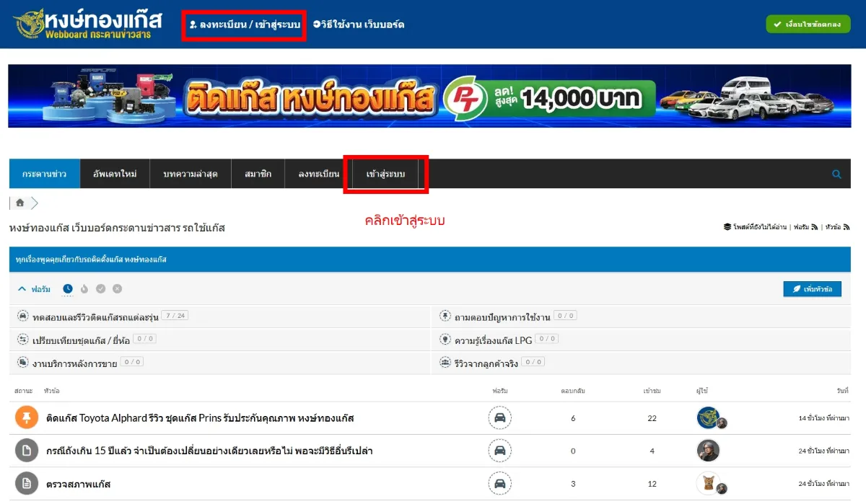Select the recent topics clock filter icon
The image size is (866, 504).
pos(67,288)
